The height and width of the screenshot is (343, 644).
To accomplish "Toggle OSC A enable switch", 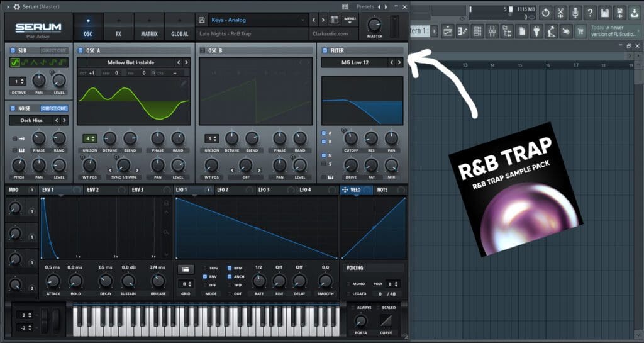I will (80, 50).
